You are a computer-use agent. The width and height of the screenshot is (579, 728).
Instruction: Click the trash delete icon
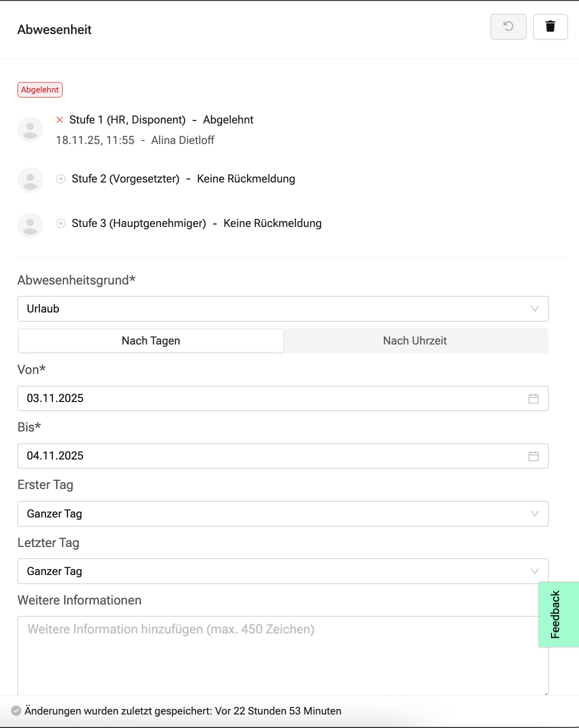click(x=550, y=26)
